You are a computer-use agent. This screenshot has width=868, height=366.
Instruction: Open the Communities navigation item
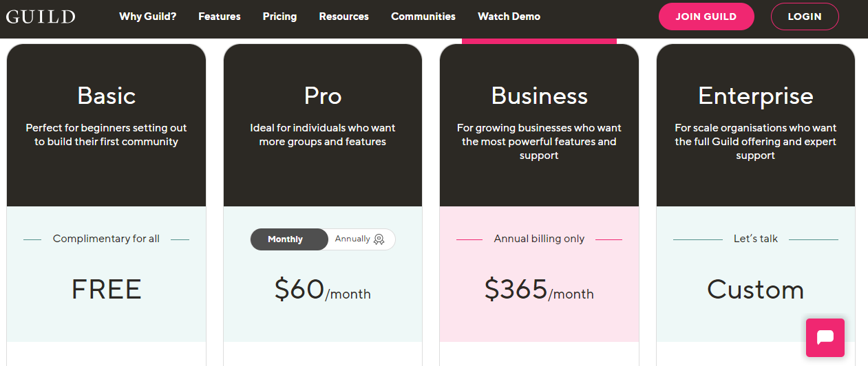tap(423, 17)
